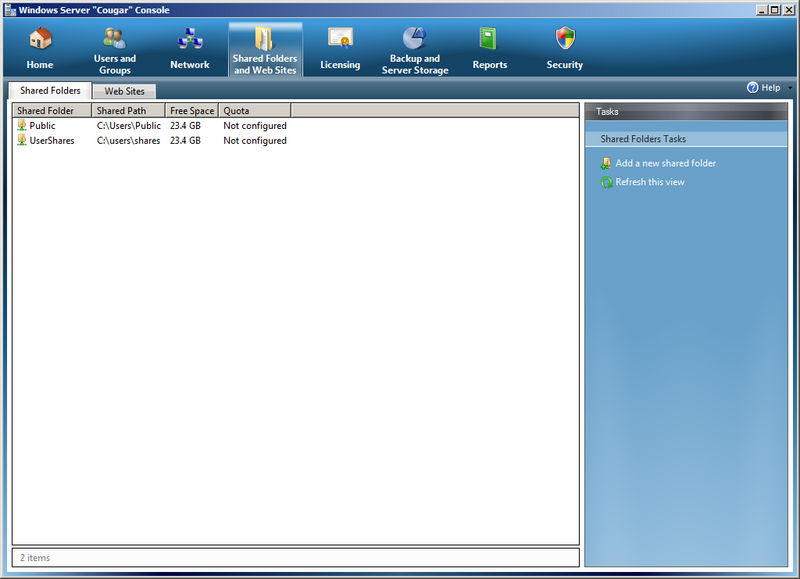Click the UserShares folder share icon
Image resolution: width=800 pixels, height=579 pixels.
click(22, 140)
